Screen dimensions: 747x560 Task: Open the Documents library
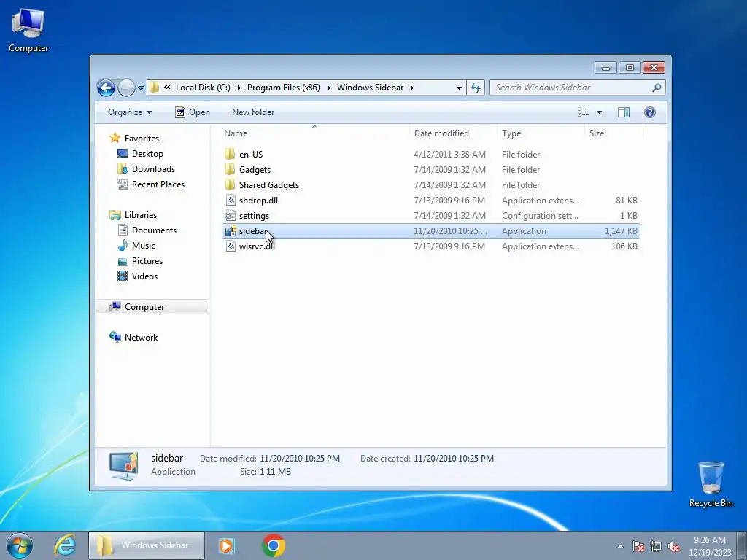(154, 230)
